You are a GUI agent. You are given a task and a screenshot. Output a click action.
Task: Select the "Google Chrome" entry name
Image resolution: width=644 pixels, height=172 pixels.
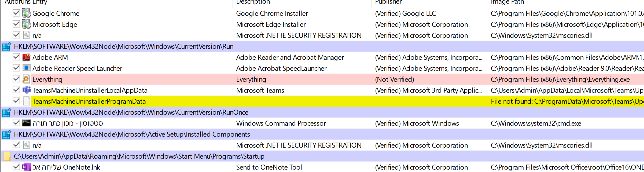click(x=56, y=13)
